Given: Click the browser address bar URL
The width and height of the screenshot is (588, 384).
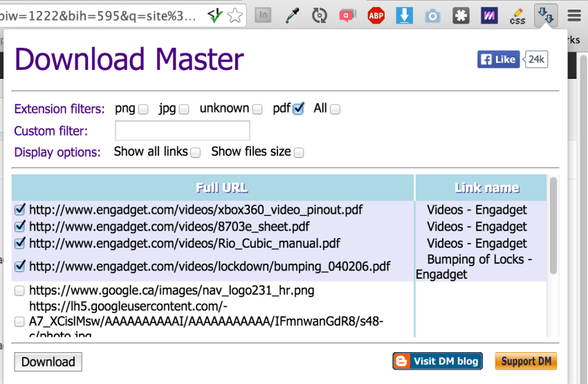Looking at the screenshot, I should click(98, 16).
